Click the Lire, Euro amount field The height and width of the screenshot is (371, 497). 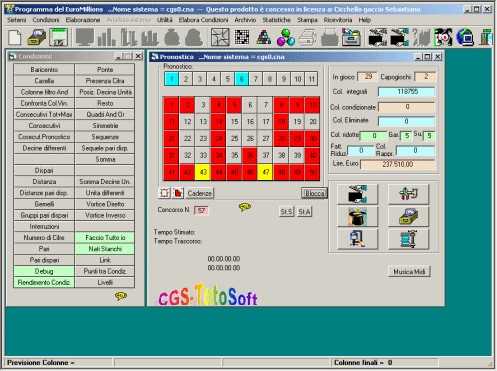tap(398, 164)
